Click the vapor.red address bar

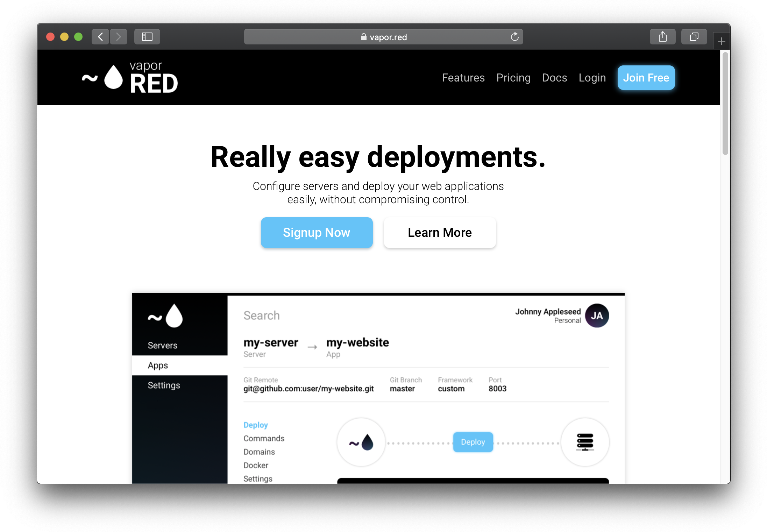383,37
